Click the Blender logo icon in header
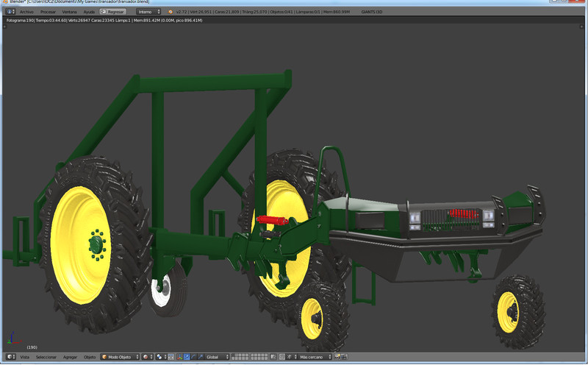The image size is (588, 368). pyautogui.click(x=171, y=12)
